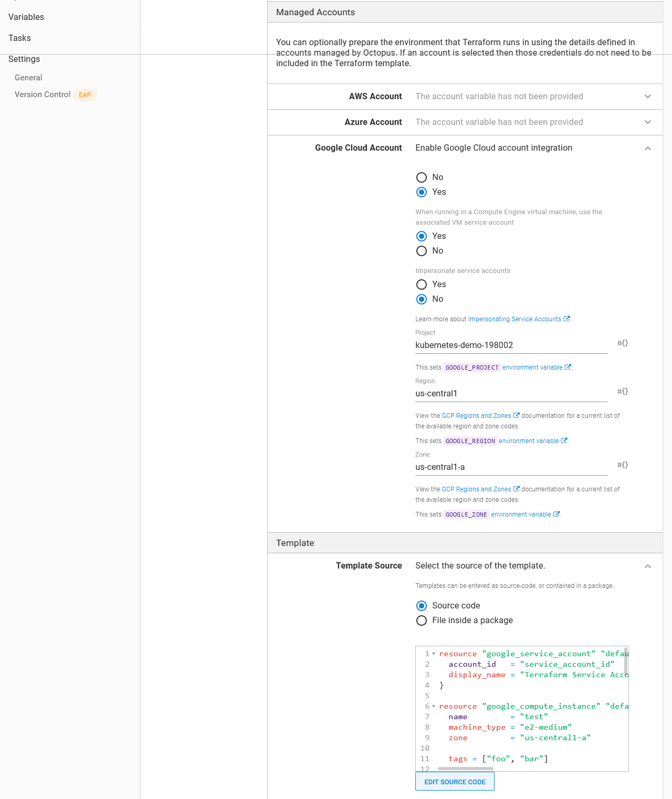Collapse code block at line 1 fold arrow
Screen dimensions: 672x799
pos(434,654)
